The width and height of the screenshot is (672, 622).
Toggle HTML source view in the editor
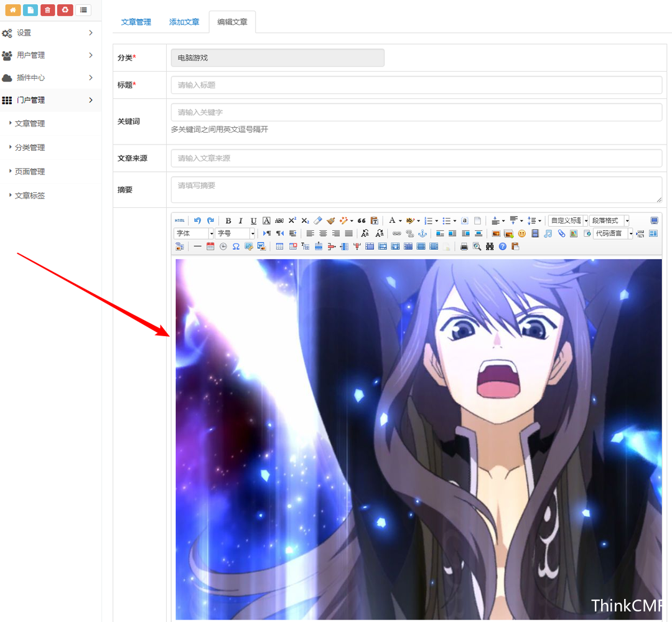click(180, 220)
